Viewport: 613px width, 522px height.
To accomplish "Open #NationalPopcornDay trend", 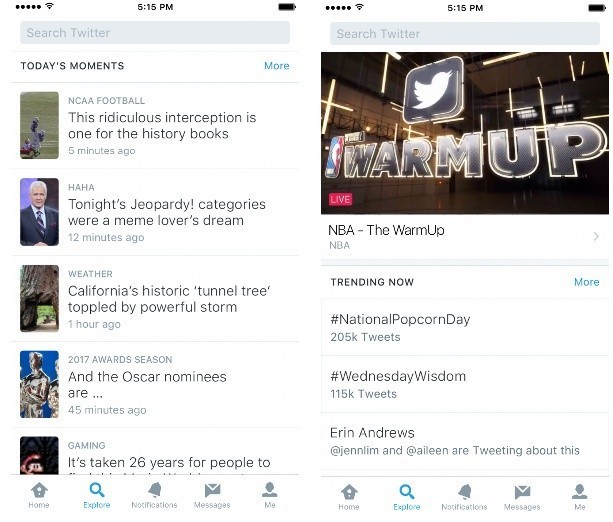I will [x=465, y=327].
